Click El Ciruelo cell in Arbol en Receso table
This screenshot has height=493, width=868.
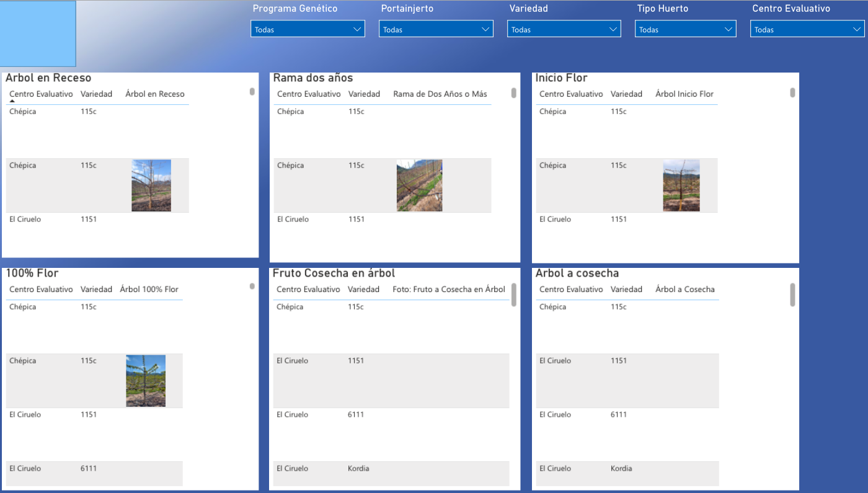click(25, 220)
